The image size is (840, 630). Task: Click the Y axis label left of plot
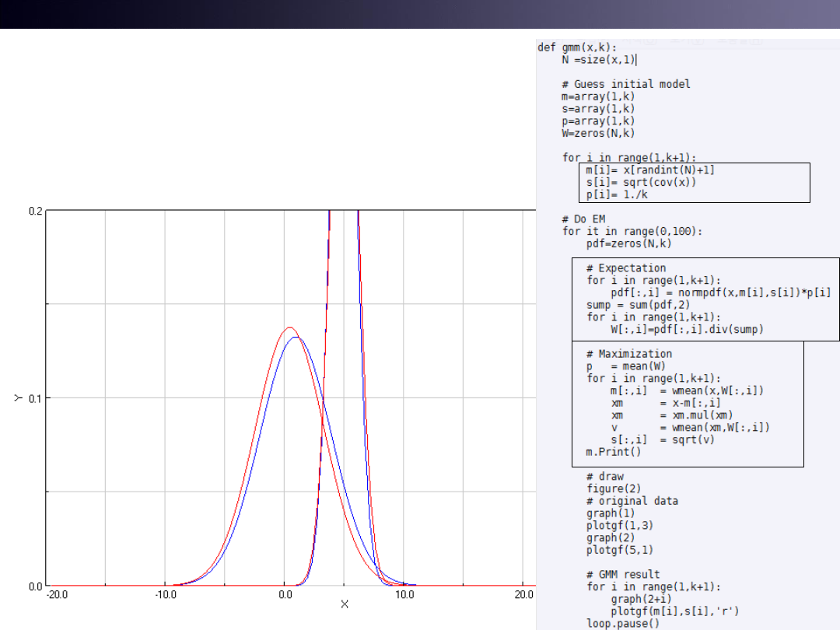click(17, 397)
